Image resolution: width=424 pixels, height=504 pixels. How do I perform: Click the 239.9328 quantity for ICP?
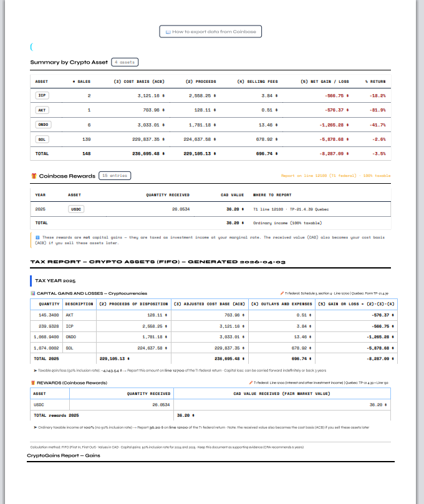[49, 326]
